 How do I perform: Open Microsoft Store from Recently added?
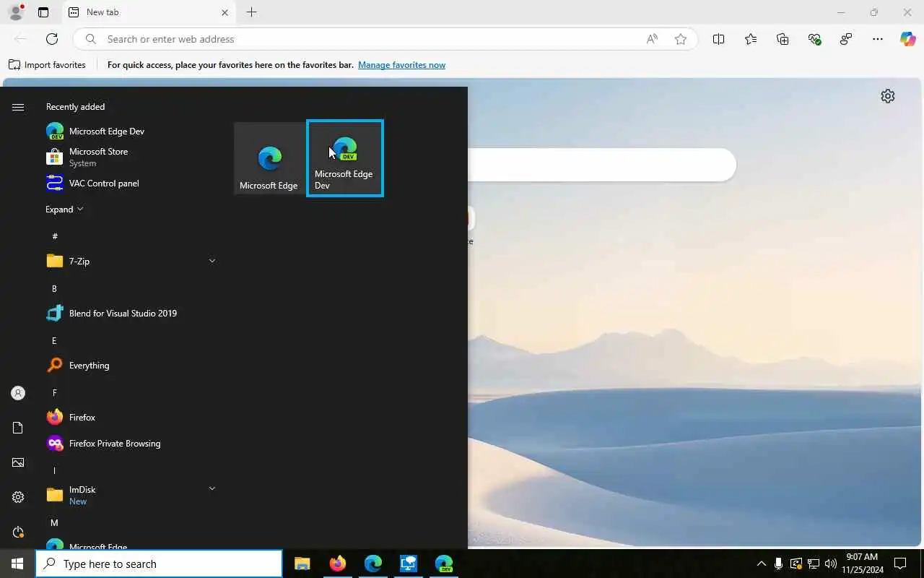130,157
